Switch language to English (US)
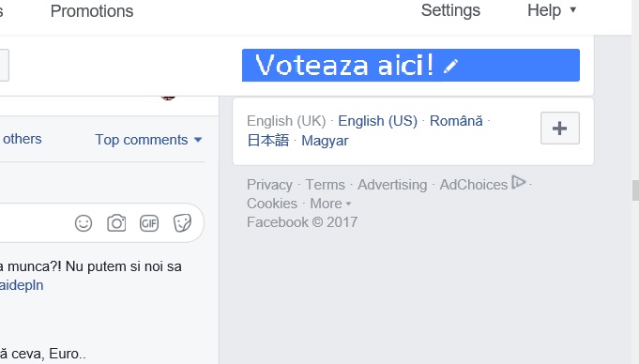The image size is (639, 364). click(x=378, y=121)
